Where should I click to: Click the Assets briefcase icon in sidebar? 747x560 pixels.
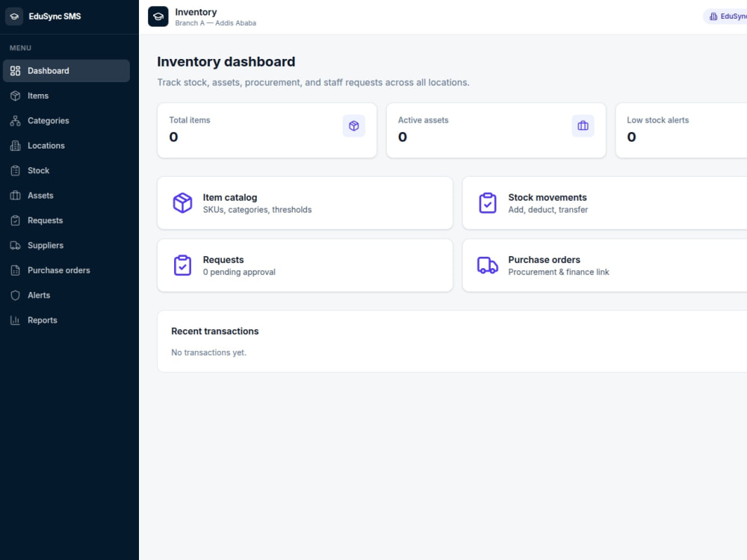point(15,196)
